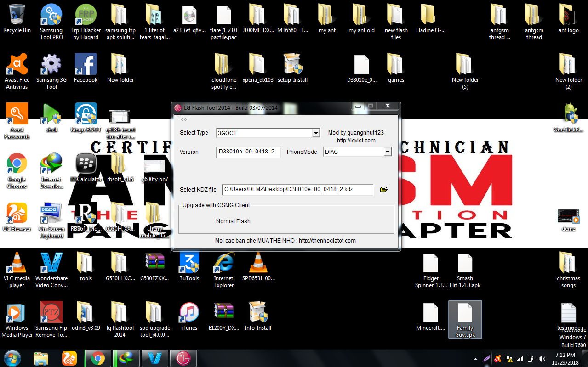Select the 3uTools desktop shortcut

[189, 266]
